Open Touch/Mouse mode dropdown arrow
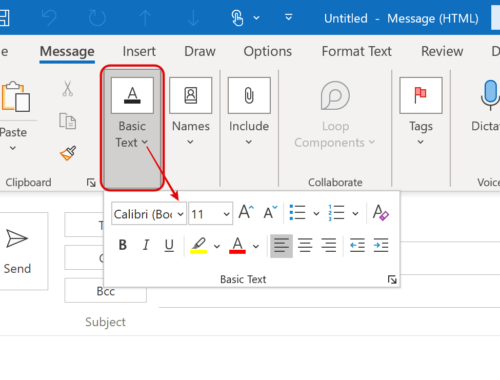The height and width of the screenshot is (380, 500). click(x=256, y=18)
